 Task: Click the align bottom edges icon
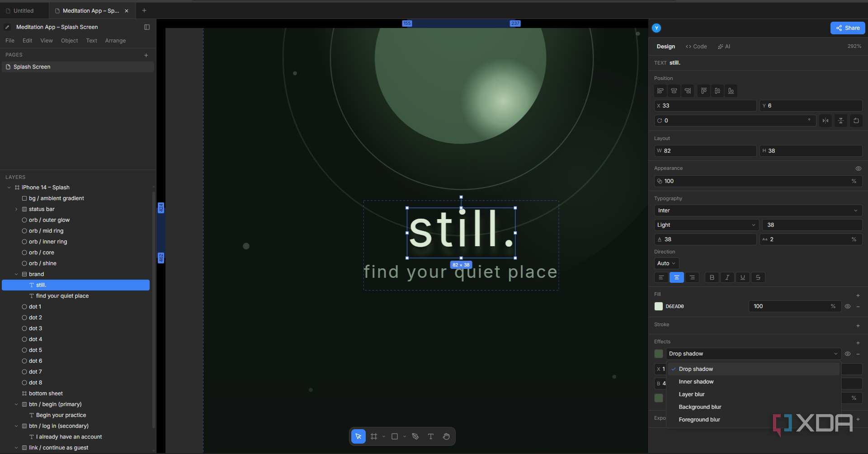(731, 91)
